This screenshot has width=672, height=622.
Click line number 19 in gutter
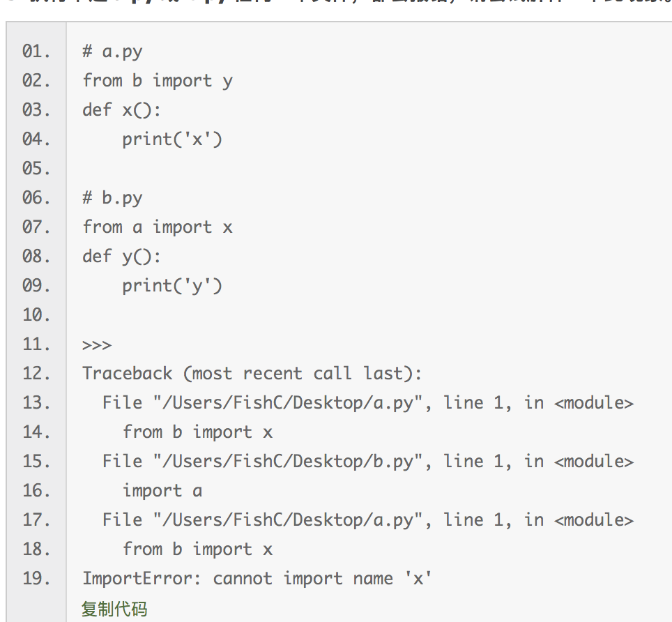(x=36, y=579)
